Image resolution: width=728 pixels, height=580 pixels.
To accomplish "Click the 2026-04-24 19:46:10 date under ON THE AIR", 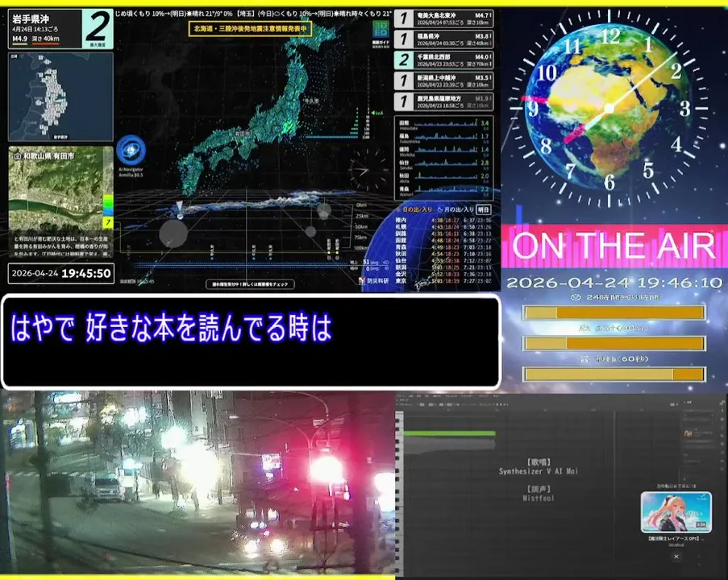I will (614, 283).
